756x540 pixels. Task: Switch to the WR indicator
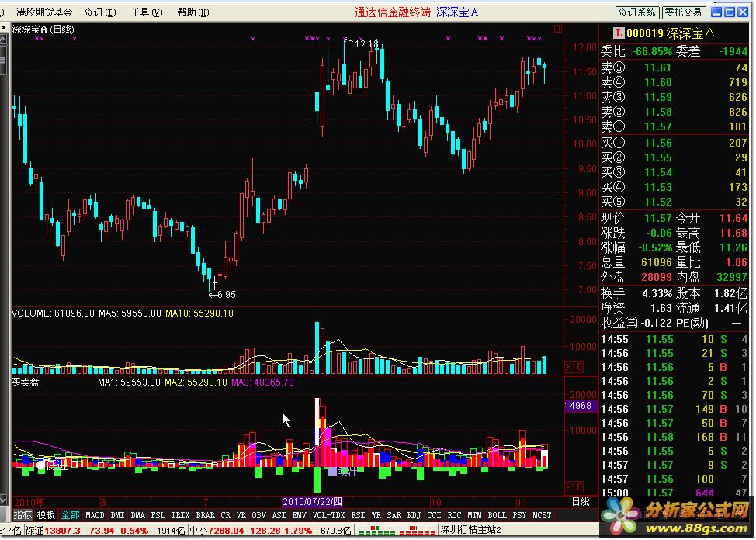[376, 515]
